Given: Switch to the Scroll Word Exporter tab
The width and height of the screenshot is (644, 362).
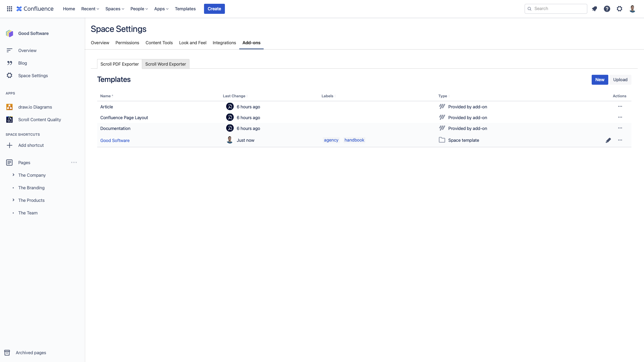Looking at the screenshot, I should 166,64.
